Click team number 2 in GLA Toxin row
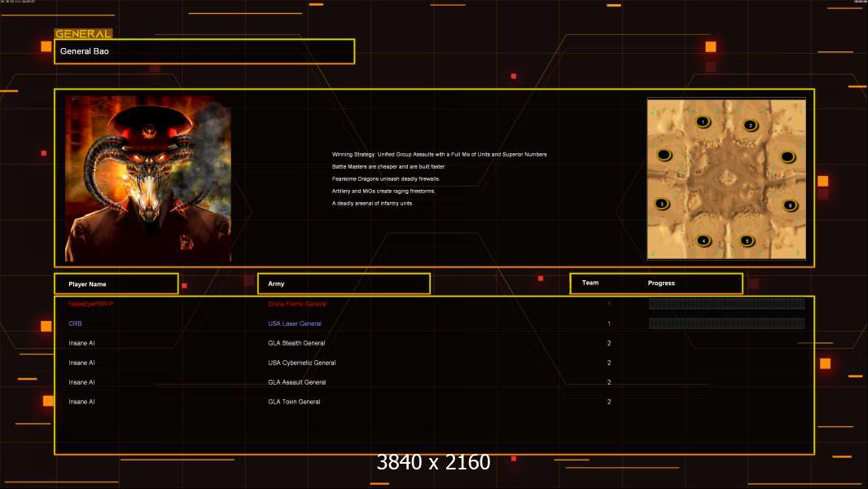 click(609, 402)
